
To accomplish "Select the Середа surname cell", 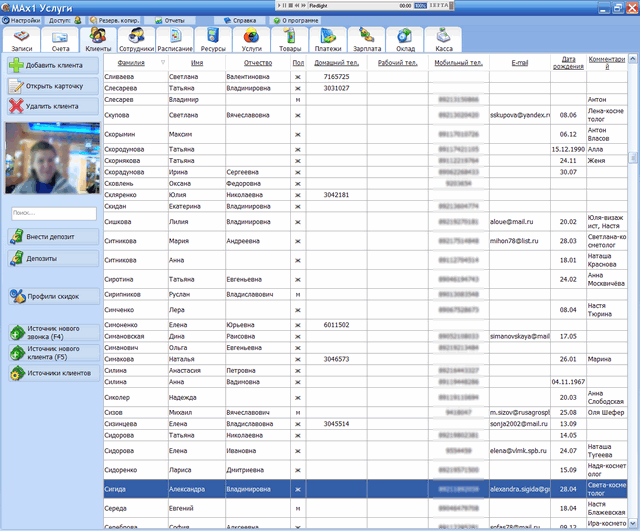I will (x=136, y=509).
